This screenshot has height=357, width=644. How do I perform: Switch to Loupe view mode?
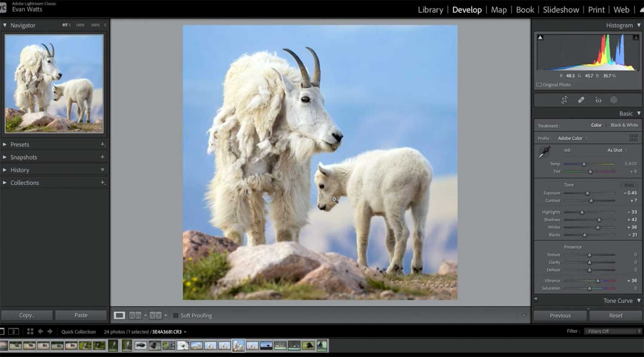pos(119,315)
